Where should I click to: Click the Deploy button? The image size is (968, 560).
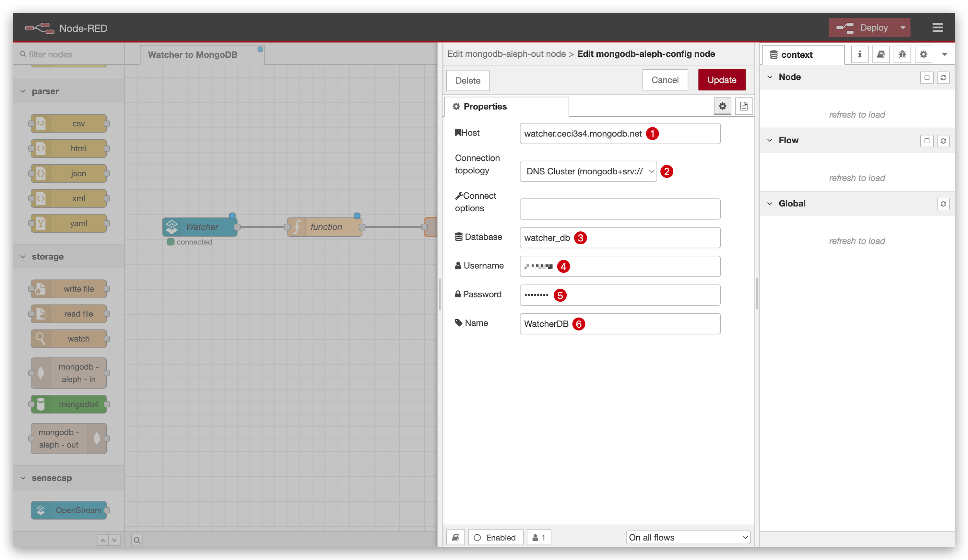click(x=862, y=28)
